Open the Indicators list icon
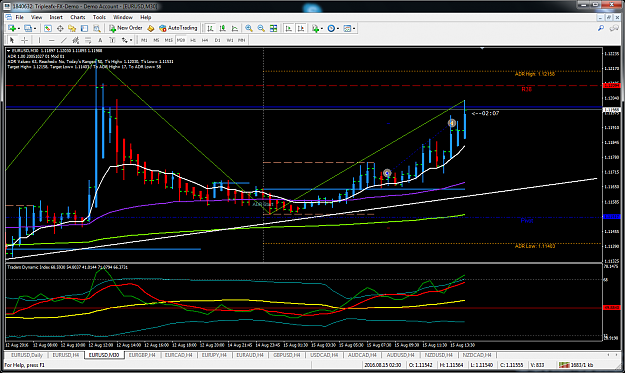 coord(316,28)
